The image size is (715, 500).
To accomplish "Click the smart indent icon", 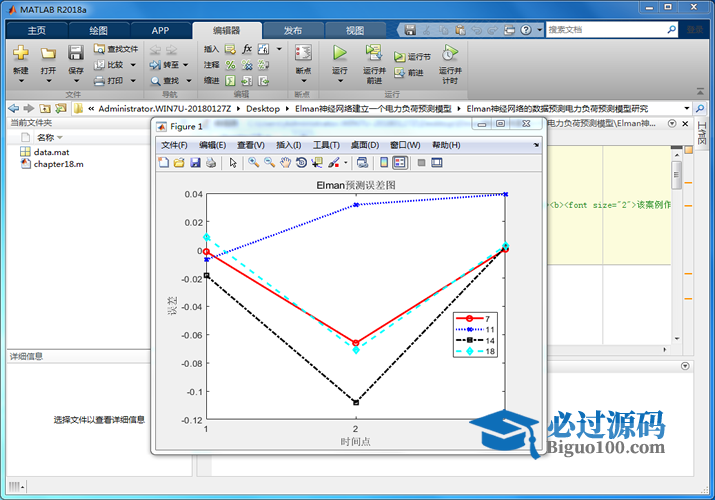I will [x=231, y=81].
